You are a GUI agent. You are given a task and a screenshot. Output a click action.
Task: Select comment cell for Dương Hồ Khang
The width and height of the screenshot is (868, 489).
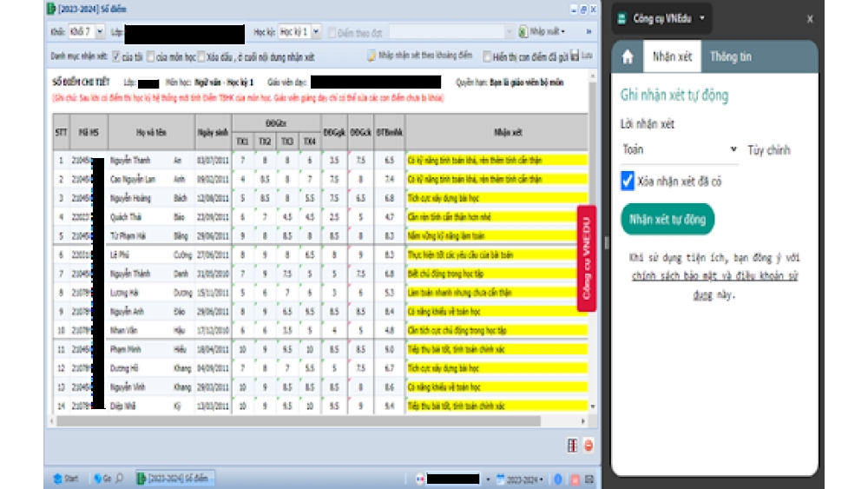(x=496, y=368)
